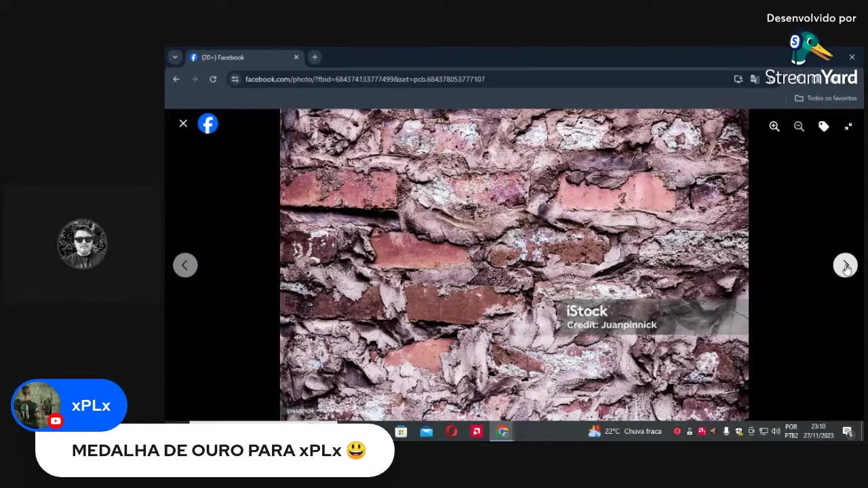Open site information icon in address bar
Image resolution: width=868 pixels, height=488 pixels.
[x=235, y=79]
